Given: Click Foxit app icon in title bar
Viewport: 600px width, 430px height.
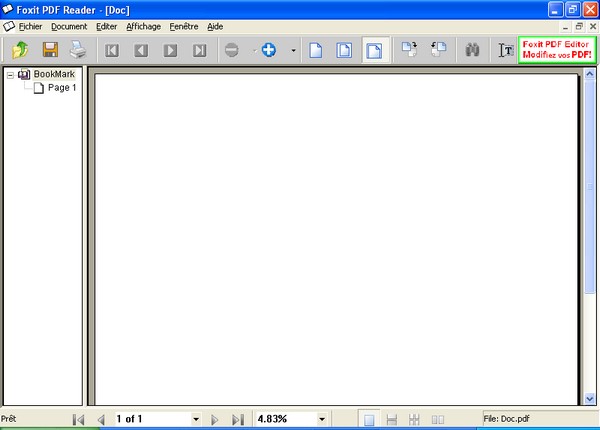Looking at the screenshot, I should coord(7,9).
